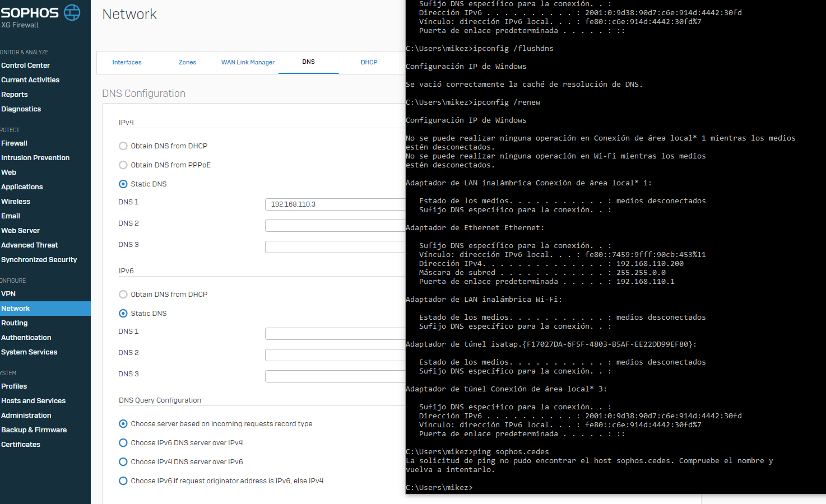
Task: Open the WAN Link Manager tab
Action: (248, 62)
